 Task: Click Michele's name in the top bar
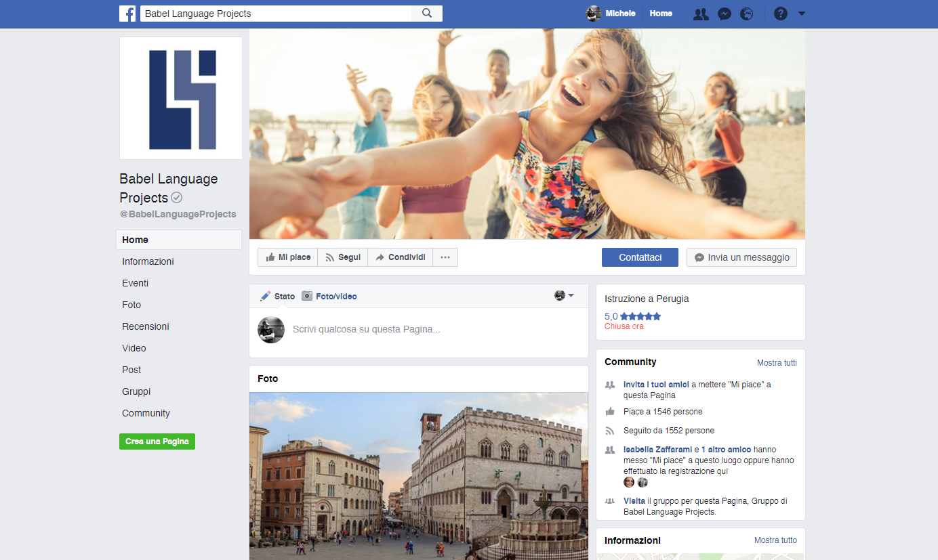pos(621,14)
